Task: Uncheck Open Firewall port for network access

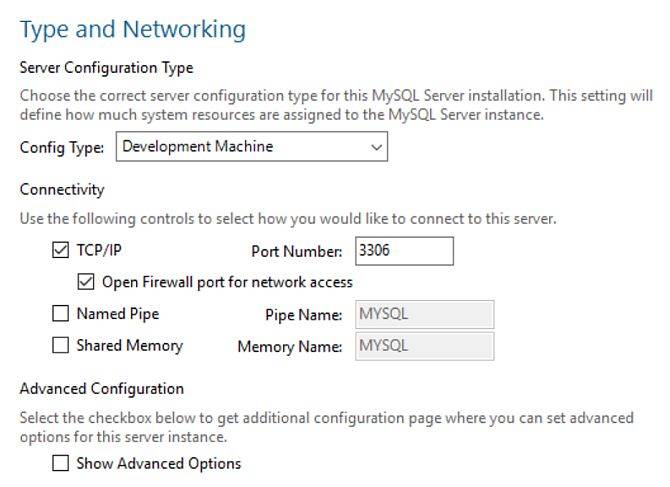Action: 86,282
